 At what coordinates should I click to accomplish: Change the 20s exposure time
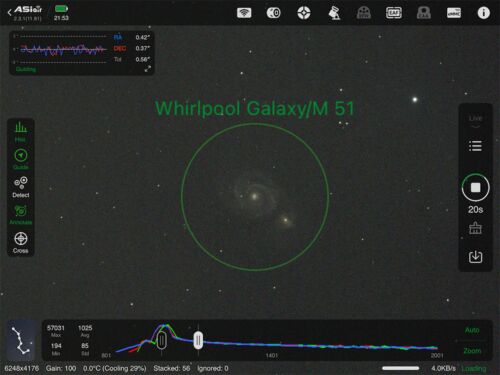pyautogui.click(x=475, y=210)
